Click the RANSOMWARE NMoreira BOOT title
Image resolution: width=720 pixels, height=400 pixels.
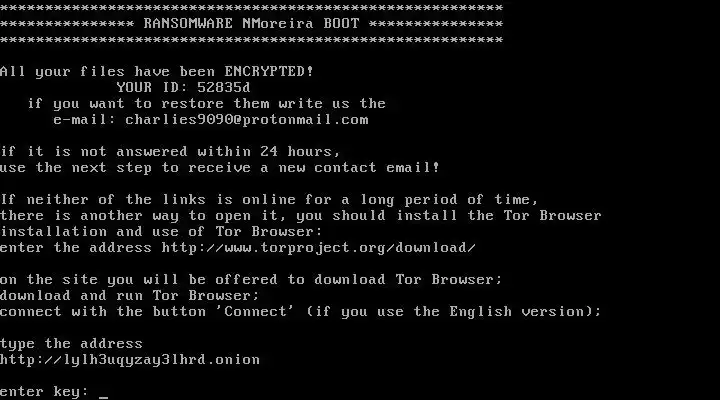click(x=251, y=24)
